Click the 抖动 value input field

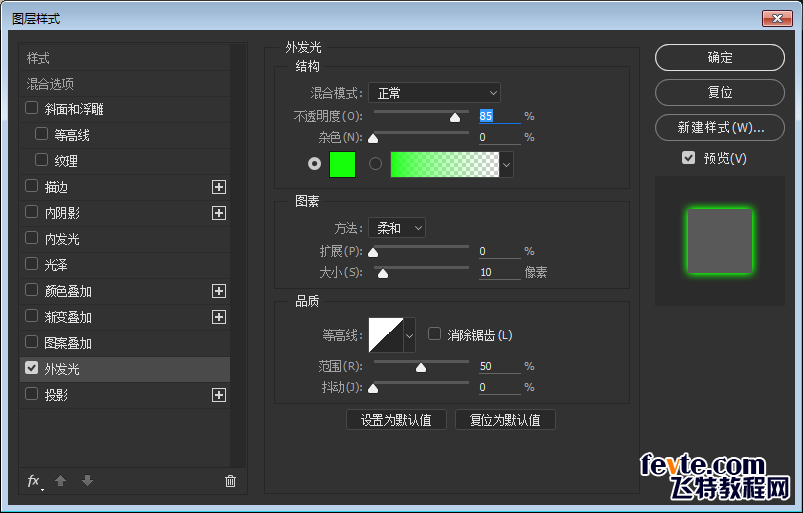coord(499,387)
